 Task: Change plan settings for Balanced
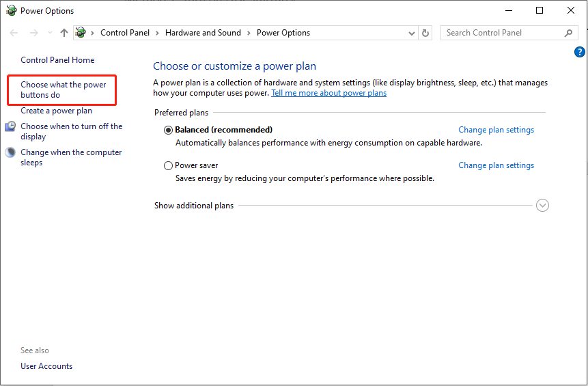click(x=496, y=130)
